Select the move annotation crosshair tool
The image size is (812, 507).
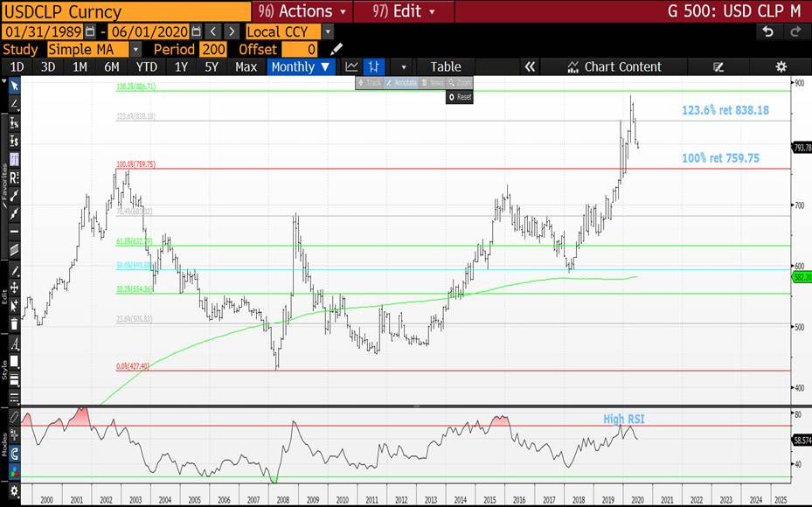coord(15,288)
